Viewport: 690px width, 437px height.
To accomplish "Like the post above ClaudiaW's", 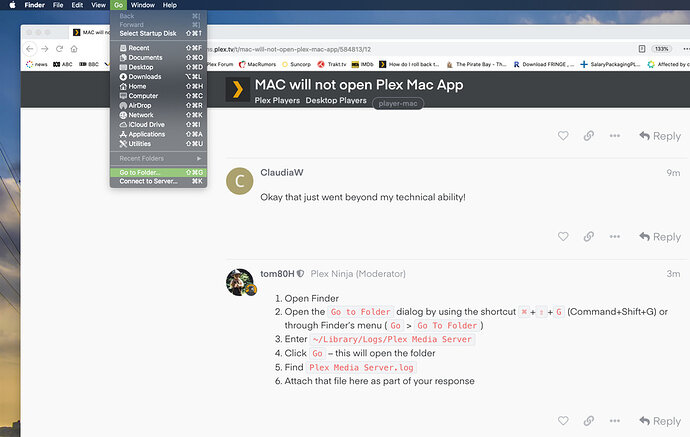I will [x=563, y=136].
